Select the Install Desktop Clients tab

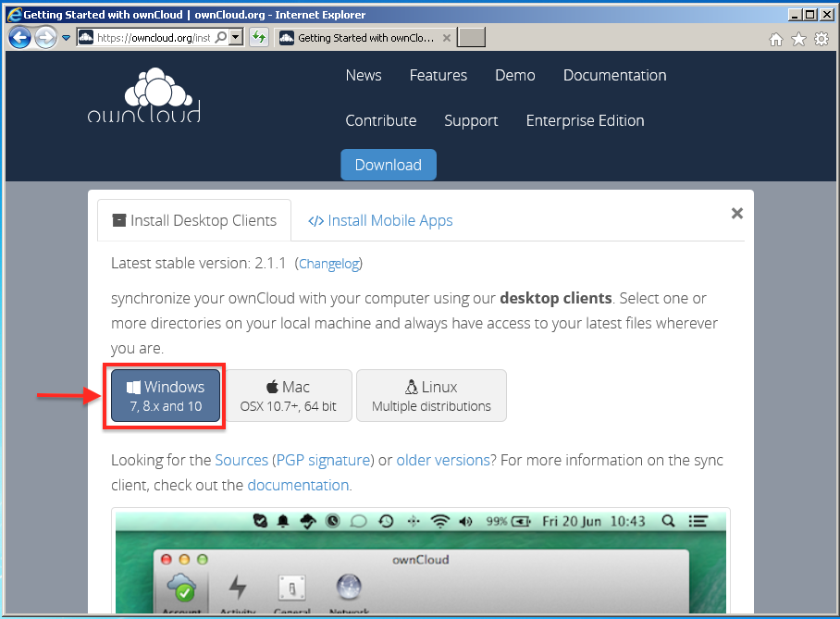[194, 220]
